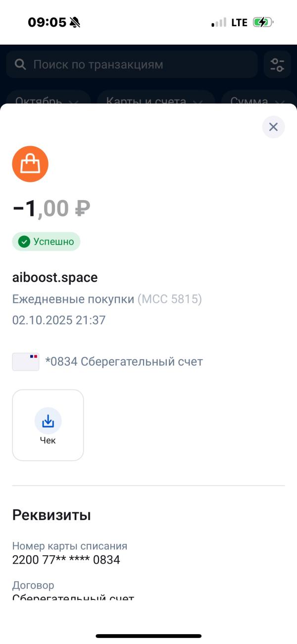The width and height of the screenshot is (297, 644).
Task: Select the Mir card logo next to account
Action: (x=25, y=362)
